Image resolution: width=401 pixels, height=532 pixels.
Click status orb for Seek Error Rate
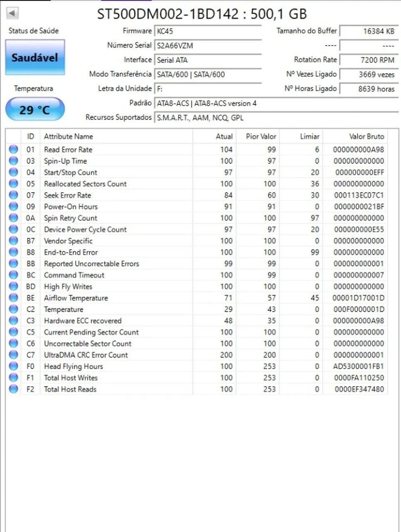(14, 195)
